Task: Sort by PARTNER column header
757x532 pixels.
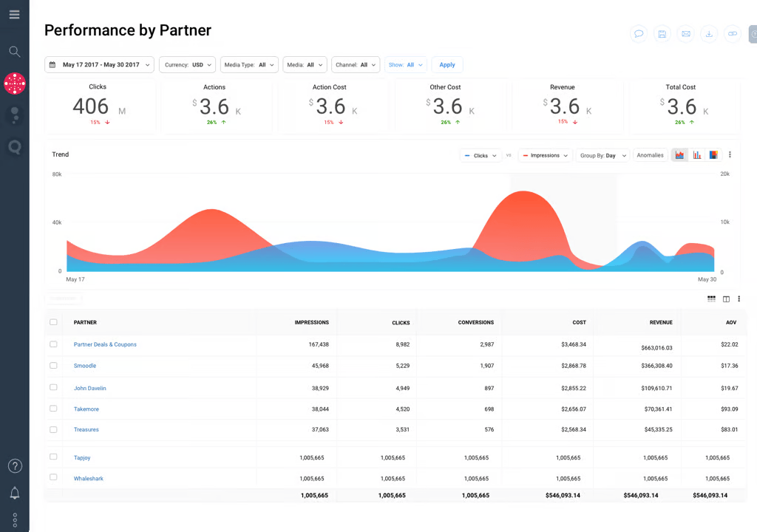Action: [x=85, y=322]
